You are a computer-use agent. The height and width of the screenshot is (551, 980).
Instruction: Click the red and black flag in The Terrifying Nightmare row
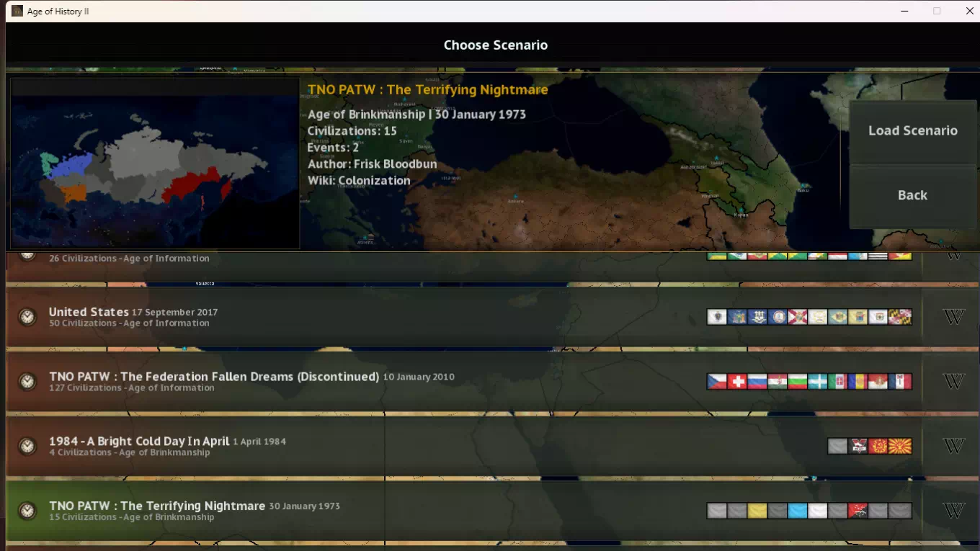coord(858,511)
